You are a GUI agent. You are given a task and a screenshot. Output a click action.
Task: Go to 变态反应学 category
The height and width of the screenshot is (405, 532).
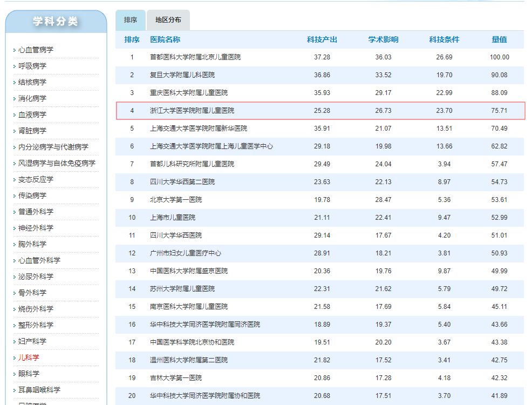point(36,179)
